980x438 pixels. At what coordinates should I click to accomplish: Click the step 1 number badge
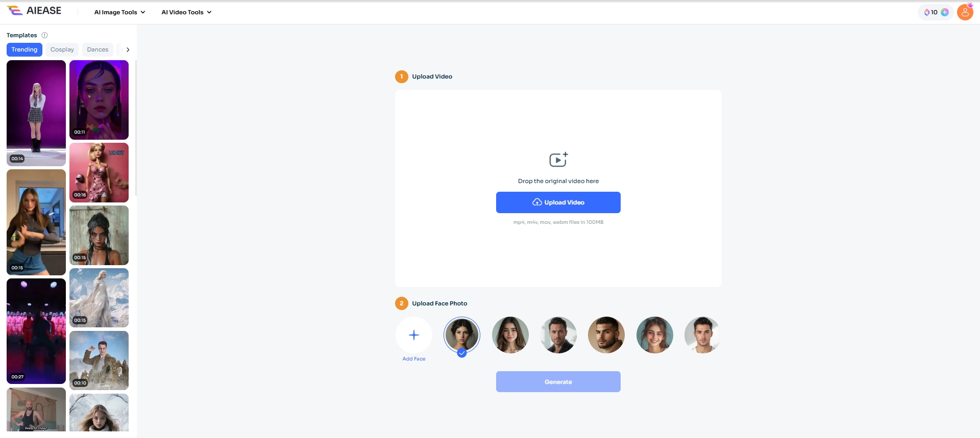(x=402, y=76)
